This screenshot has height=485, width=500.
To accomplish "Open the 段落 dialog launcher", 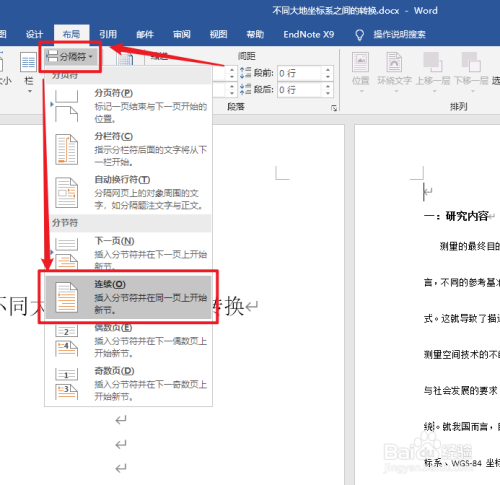I will (334, 108).
